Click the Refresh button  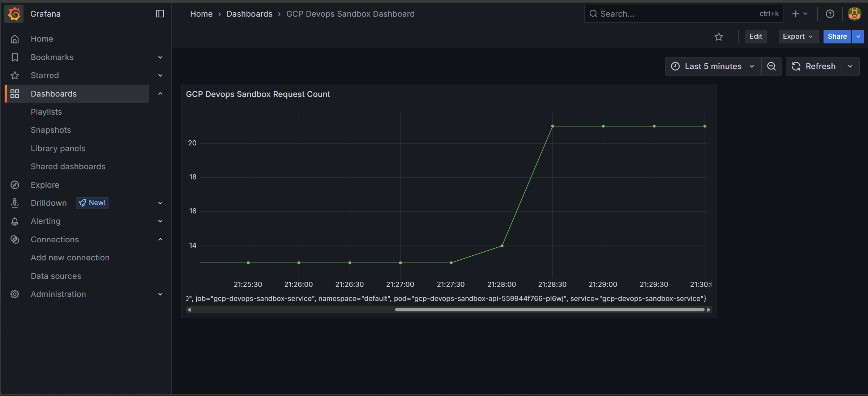click(x=813, y=66)
